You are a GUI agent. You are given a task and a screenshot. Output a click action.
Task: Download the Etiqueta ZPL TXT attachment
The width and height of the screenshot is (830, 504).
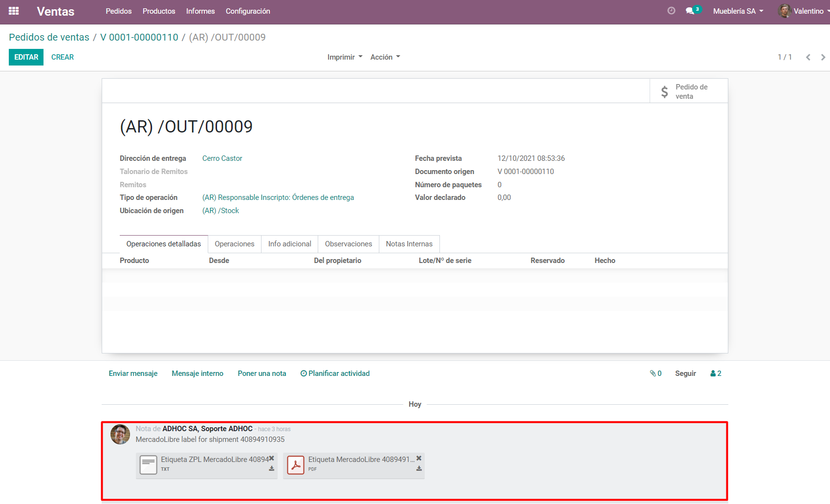pos(271,469)
